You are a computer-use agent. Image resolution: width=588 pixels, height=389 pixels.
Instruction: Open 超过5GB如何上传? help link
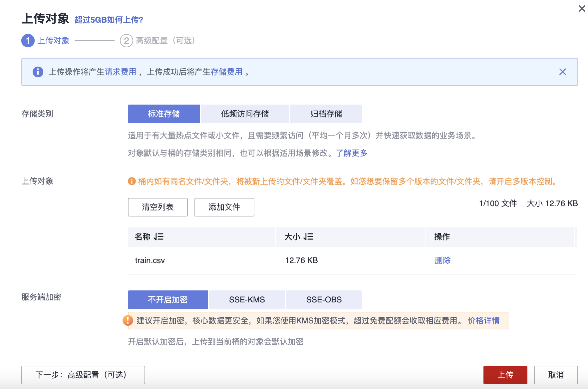click(x=109, y=20)
